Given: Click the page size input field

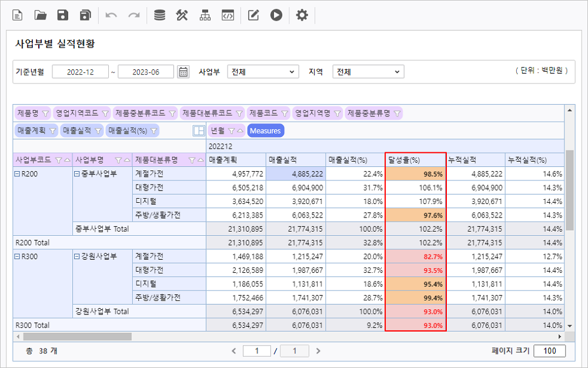Looking at the screenshot, I should (550, 351).
